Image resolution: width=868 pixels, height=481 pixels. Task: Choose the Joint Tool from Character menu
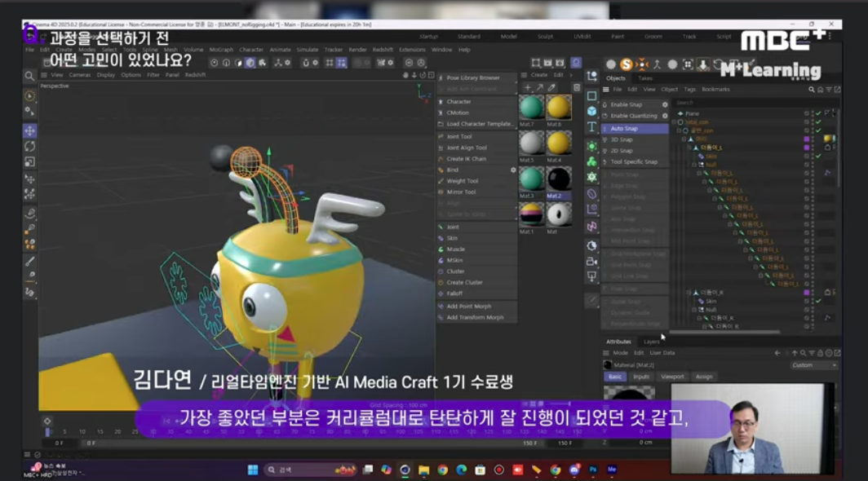tap(459, 136)
